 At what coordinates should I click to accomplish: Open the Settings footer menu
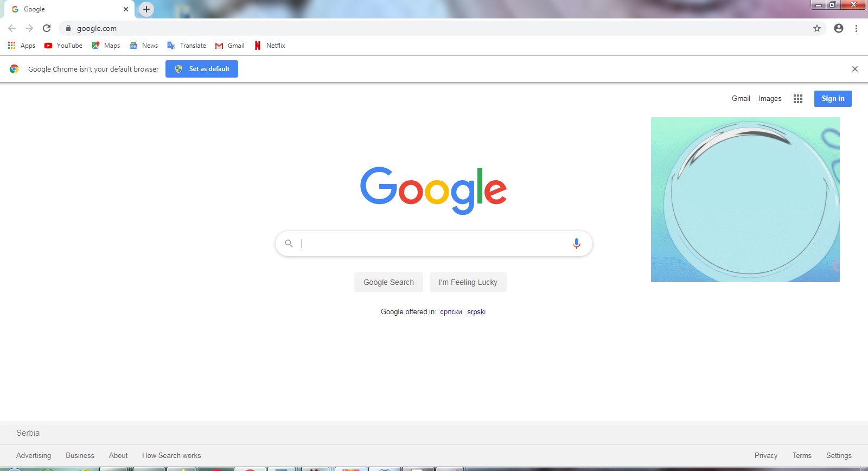click(839, 455)
